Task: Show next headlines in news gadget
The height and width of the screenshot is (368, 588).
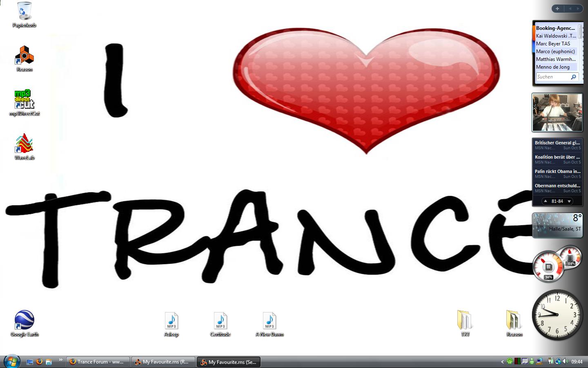Action: (x=569, y=201)
